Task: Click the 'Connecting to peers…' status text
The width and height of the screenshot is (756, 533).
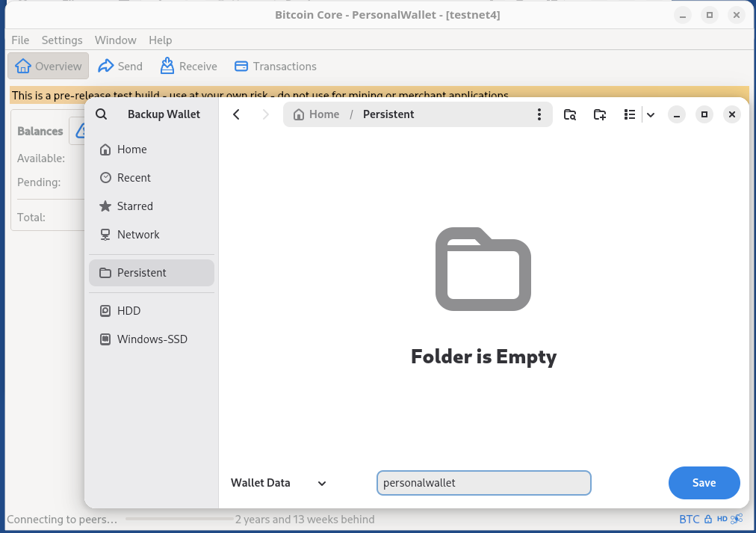Action: (x=62, y=520)
